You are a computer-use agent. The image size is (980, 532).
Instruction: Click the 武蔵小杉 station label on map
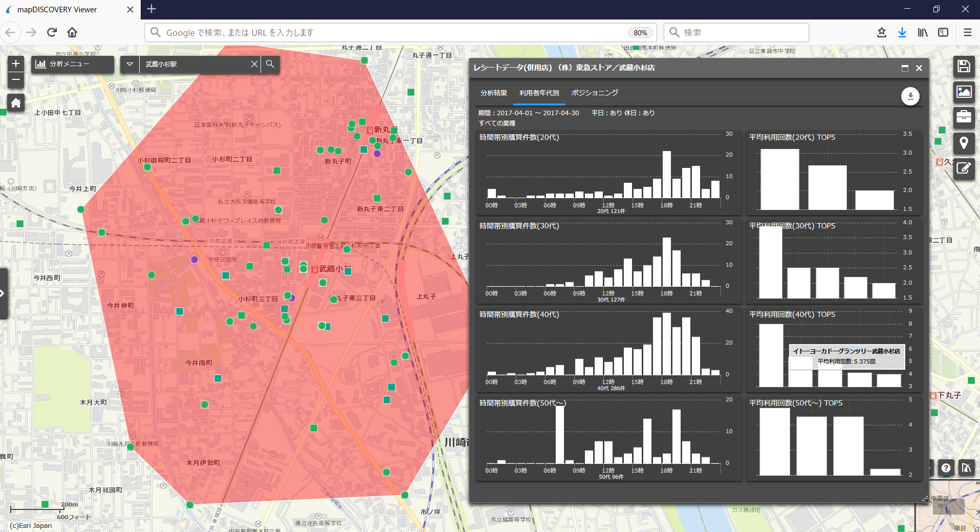pos(335,269)
